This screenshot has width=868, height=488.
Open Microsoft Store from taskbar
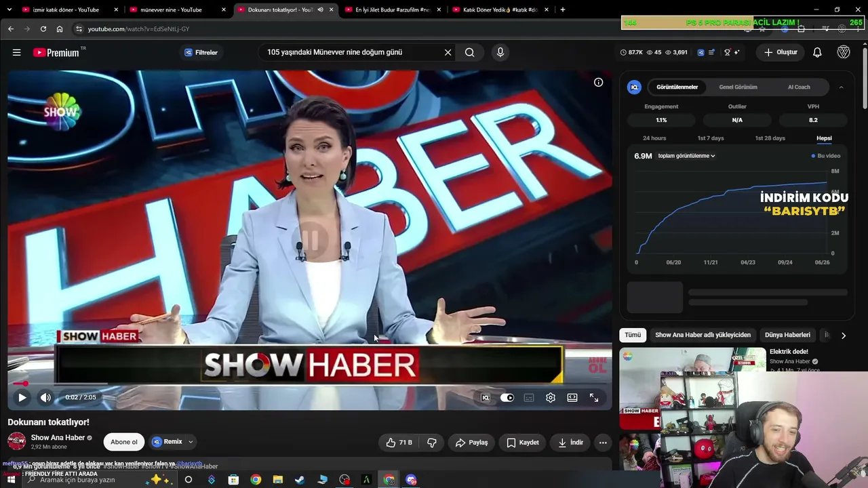[233, 480]
